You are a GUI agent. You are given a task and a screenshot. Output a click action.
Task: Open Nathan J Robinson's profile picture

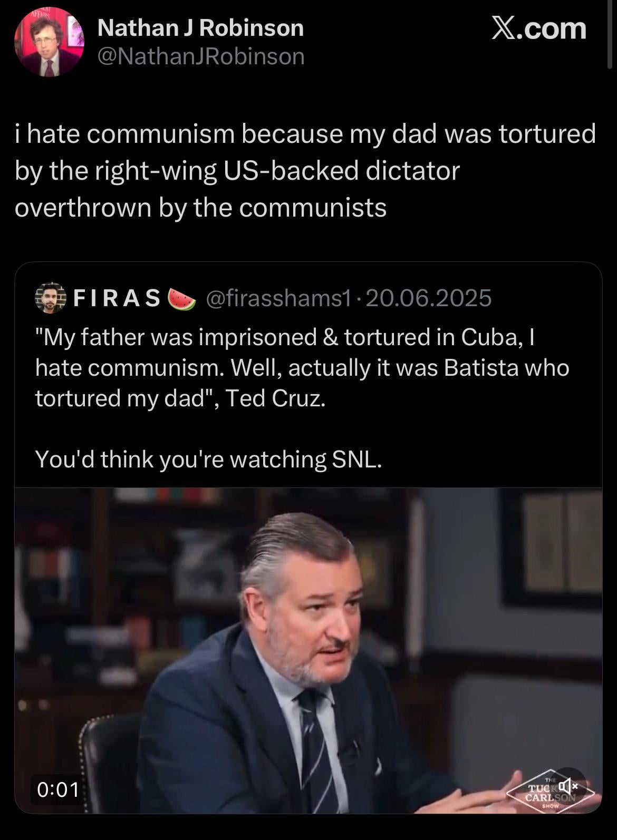48,42
